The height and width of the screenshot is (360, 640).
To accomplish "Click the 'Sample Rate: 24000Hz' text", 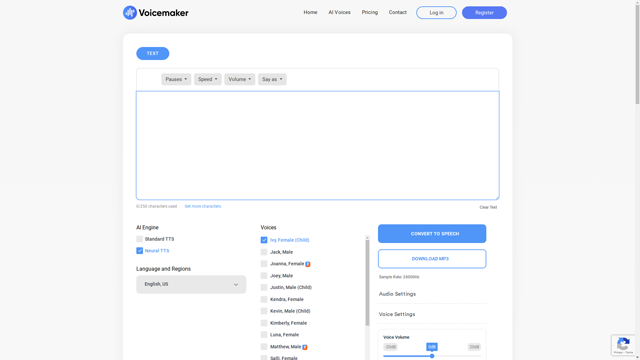I will click(399, 277).
